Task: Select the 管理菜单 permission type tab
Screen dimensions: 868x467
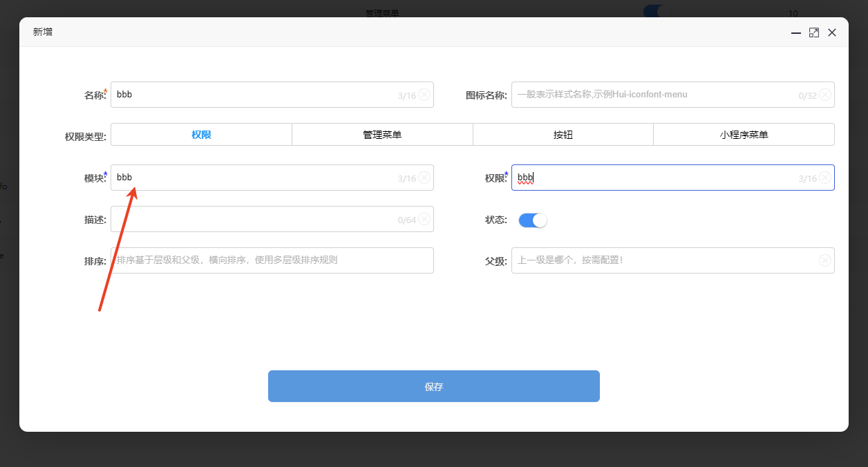Action: 382,135
